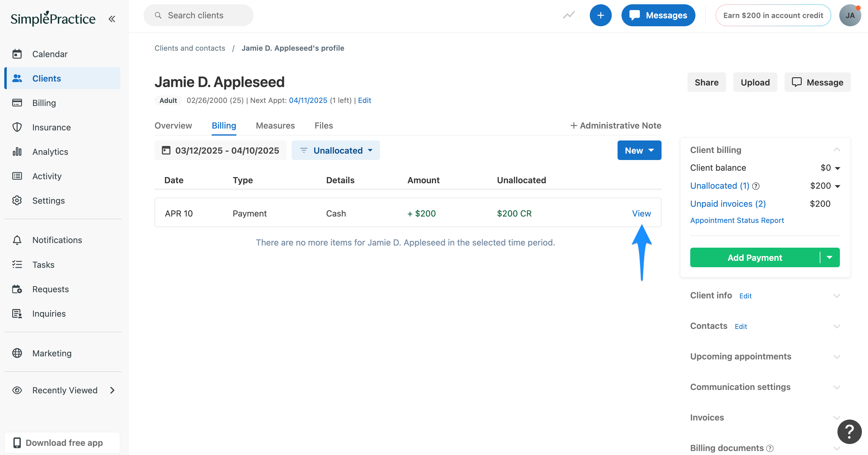Screen dimensions: 868x455
Task: Click the Activity feed icon
Action: point(17,176)
